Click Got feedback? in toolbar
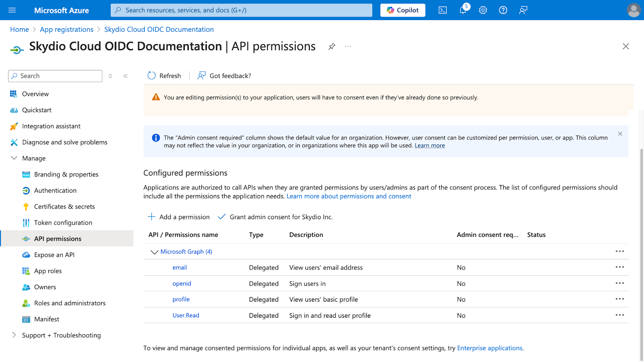Viewport: 644px width, 362px height. click(x=224, y=76)
